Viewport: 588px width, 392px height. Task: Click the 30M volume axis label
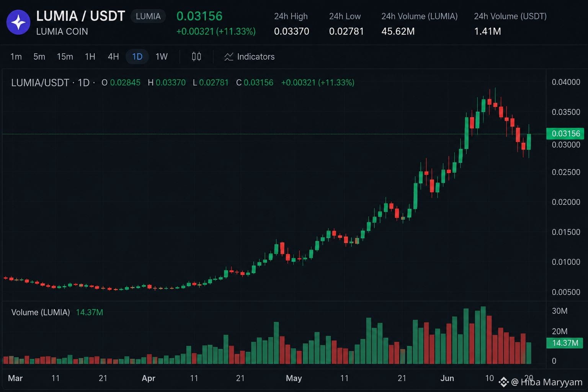pos(560,311)
